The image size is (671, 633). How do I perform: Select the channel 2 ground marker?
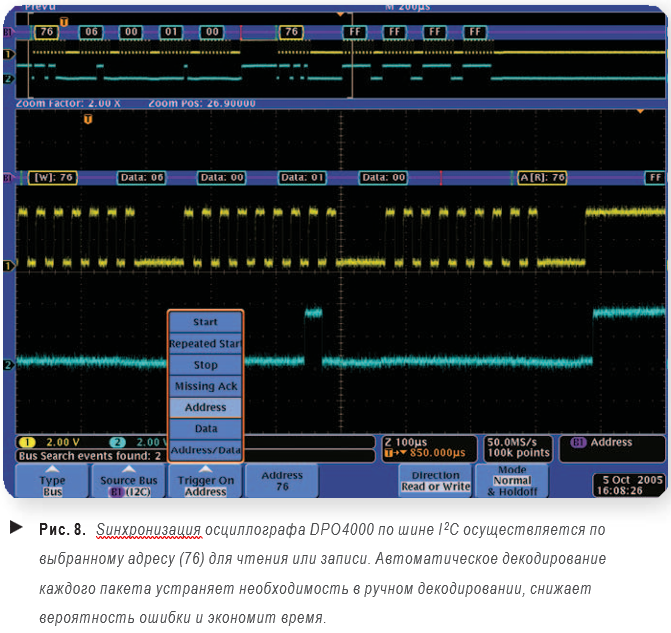point(7,365)
